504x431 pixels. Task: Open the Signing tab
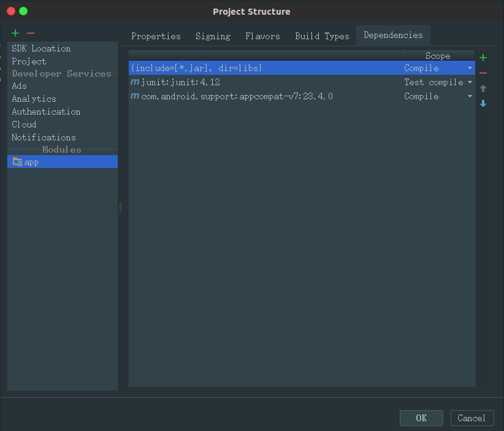pos(213,36)
